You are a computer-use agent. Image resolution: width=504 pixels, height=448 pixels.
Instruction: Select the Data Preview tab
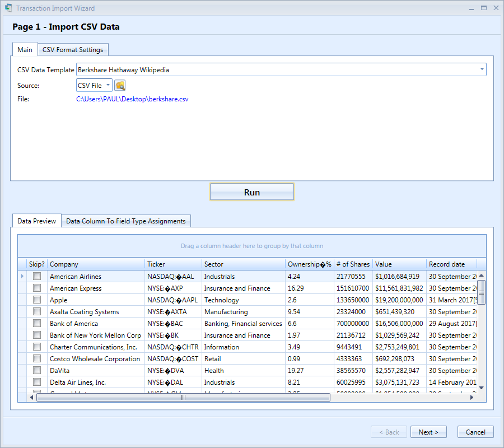pyautogui.click(x=36, y=221)
